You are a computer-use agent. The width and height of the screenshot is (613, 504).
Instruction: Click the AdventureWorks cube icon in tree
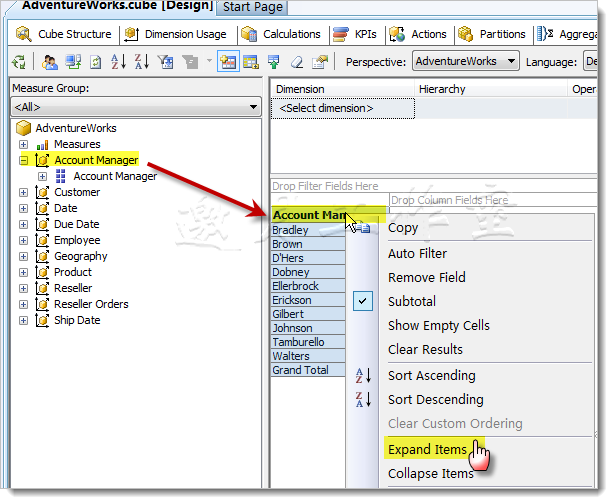[23, 128]
